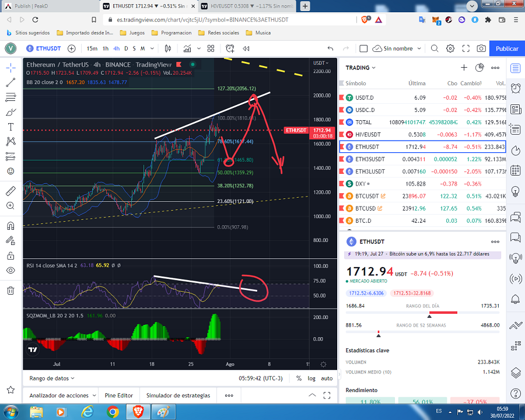Image resolution: width=525 pixels, height=420 pixels.
Task: Click the blue Publicar button
Action: click(506, 48)
